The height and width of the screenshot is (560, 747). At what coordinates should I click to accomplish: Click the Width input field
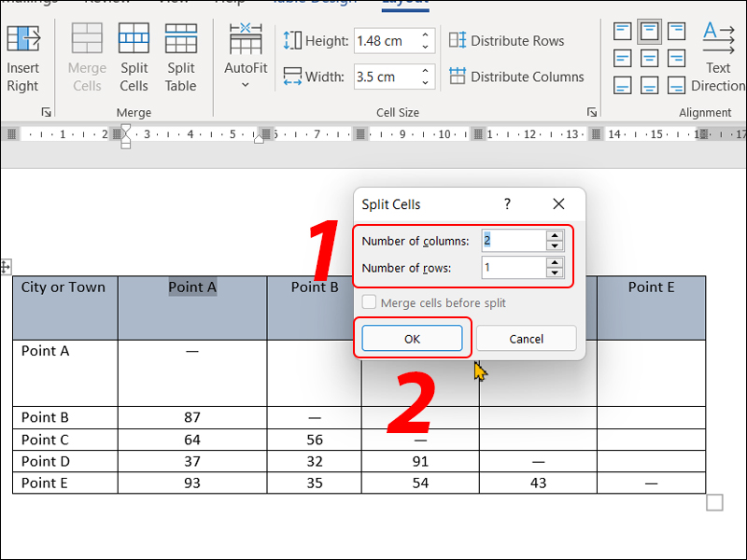pos(385,77)
